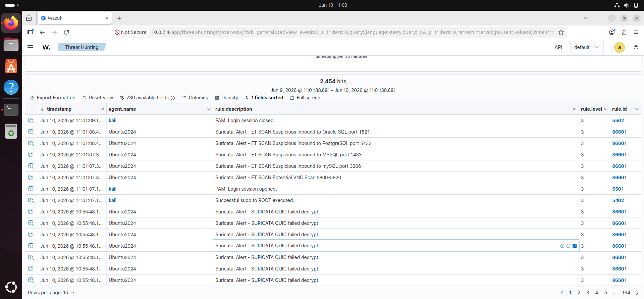Click Not Secure site info indicator

click(130, 32)
